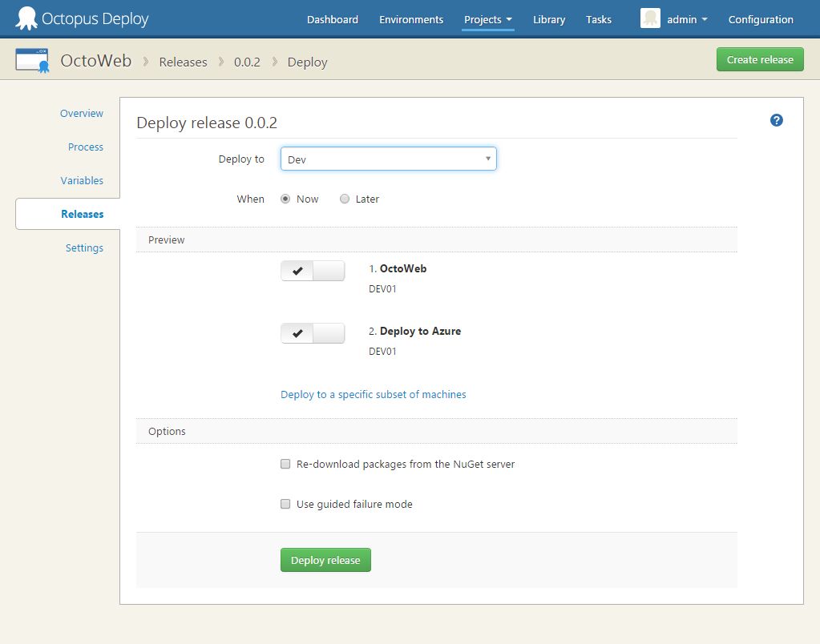
Task: Disable the Deploy to Azure step toggle
Action: [x=313, y=332]
